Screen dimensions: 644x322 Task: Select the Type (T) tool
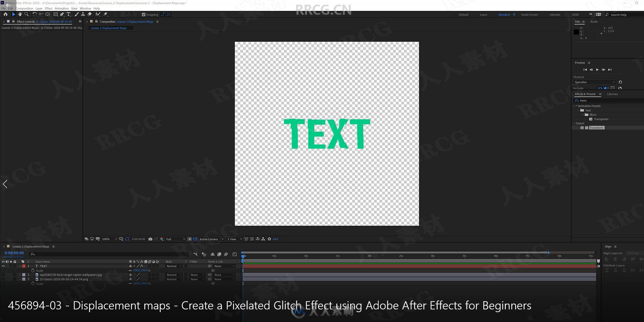point(69,14)
